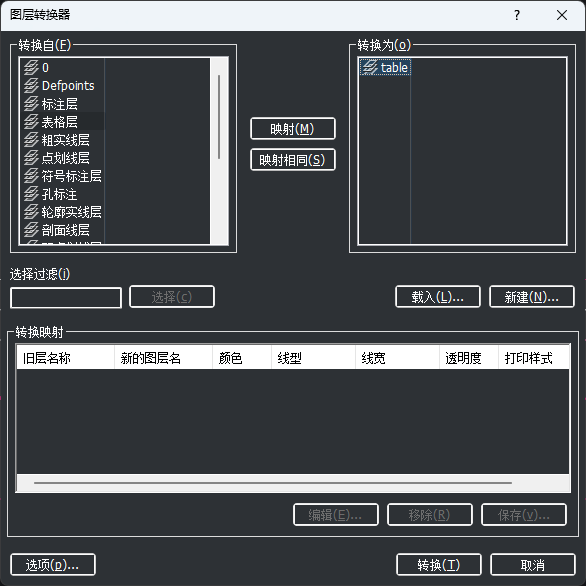Click the 选择过滤 text input field
586x586 pixels.
pyautogui.click(x=66, y=298)
